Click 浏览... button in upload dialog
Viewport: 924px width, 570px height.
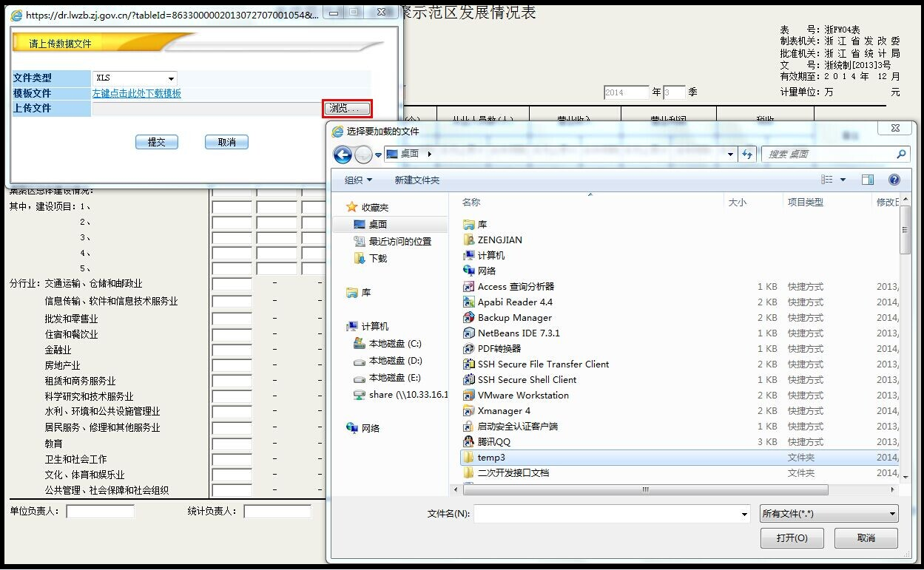[x=346, y=109]
